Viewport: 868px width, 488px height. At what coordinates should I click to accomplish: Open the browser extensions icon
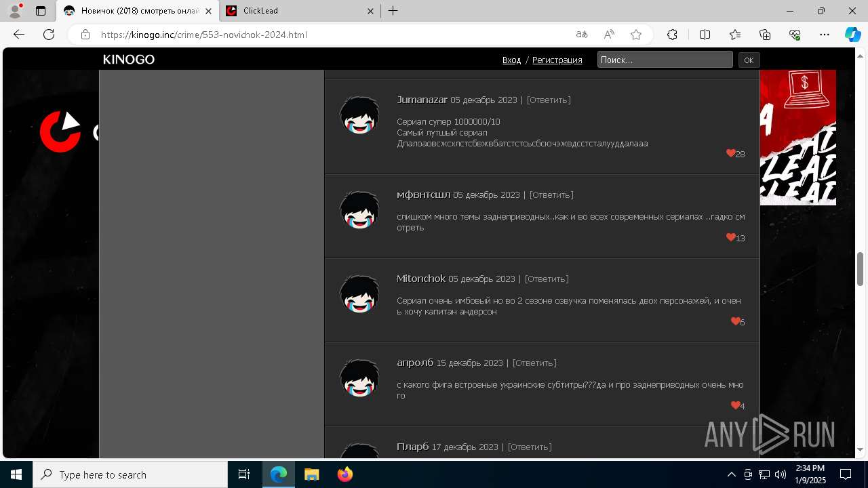672,35
